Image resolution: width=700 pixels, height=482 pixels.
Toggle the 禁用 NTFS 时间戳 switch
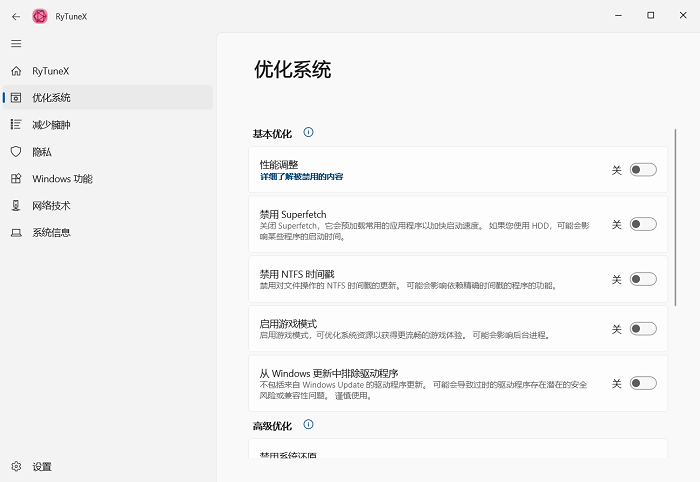(642, 279)
